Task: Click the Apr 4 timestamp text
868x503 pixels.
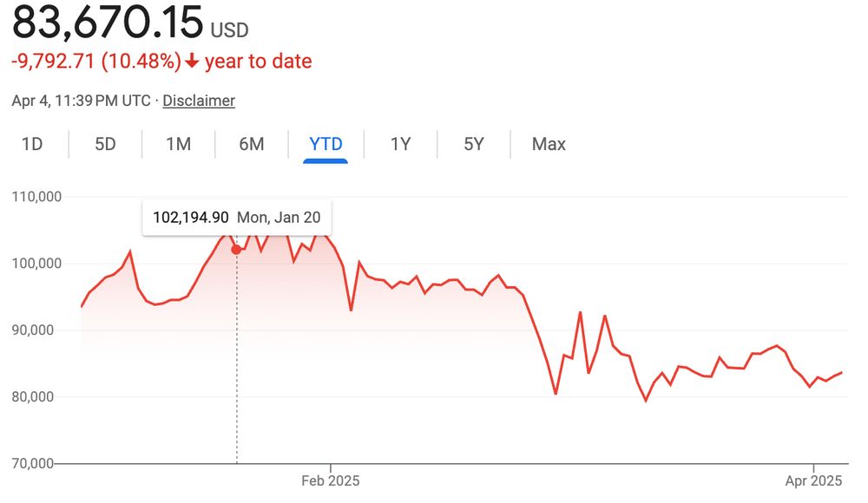Action: pos(81,101)
